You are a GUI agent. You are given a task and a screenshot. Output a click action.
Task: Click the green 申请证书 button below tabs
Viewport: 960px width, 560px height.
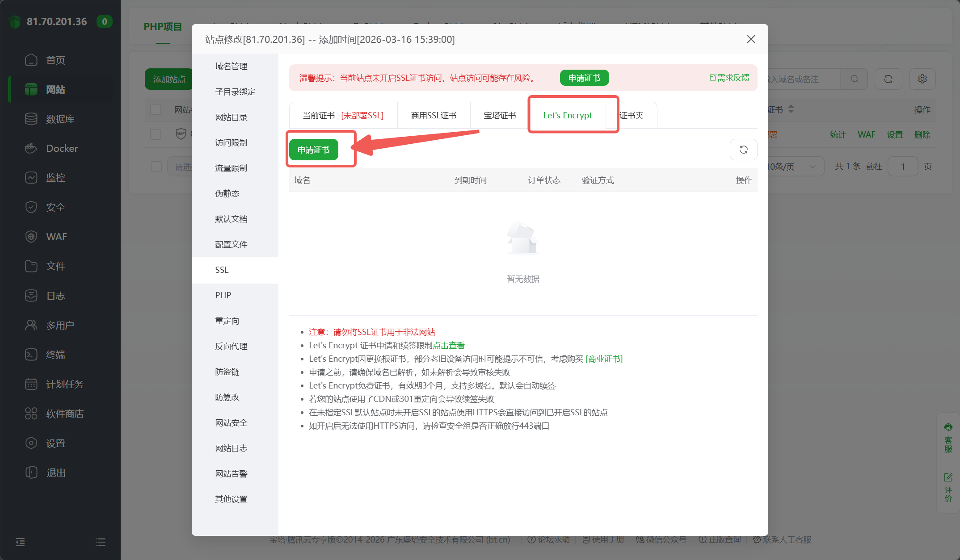coord(313,150)
